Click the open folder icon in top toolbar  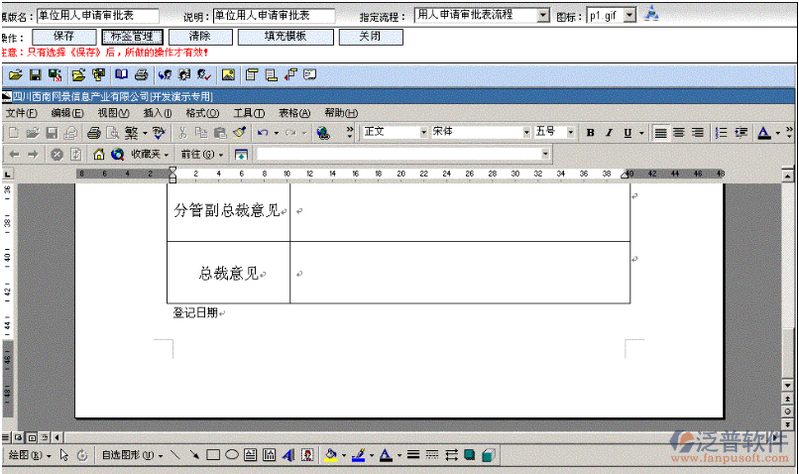pyautogui.click(x=15, y=75)
